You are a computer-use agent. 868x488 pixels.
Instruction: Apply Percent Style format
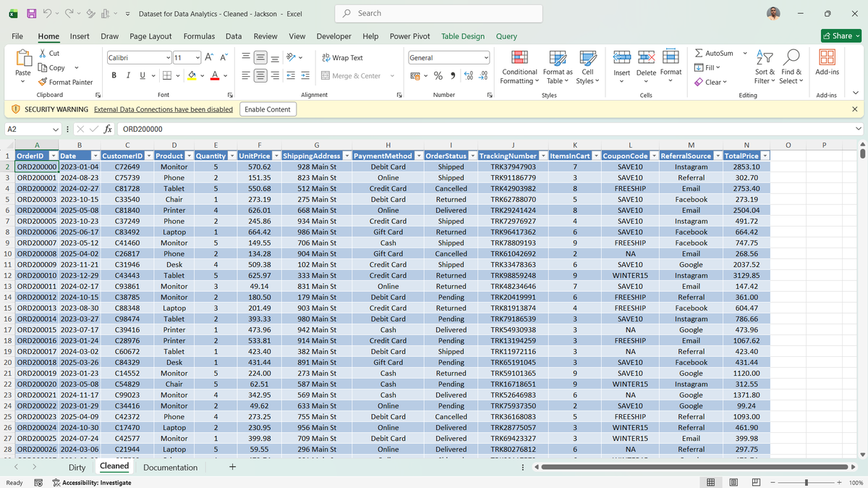point(438,75)
